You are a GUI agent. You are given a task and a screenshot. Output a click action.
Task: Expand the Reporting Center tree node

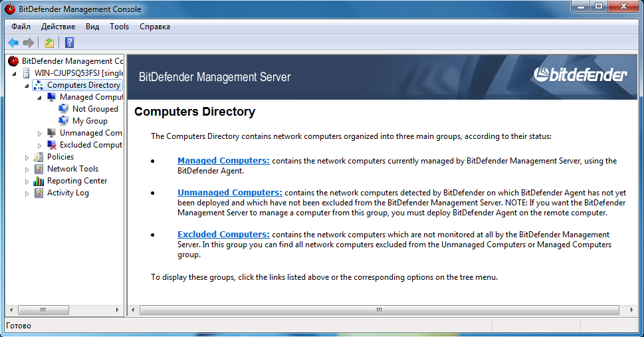click(x=27, y=181)
